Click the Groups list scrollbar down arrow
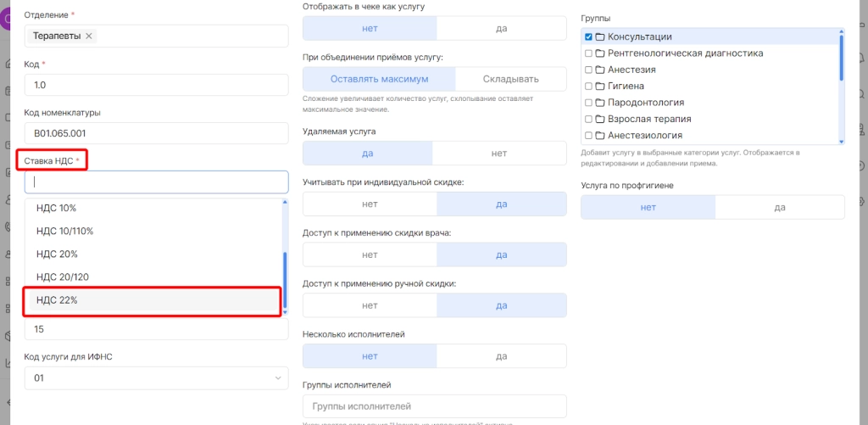 tap(841, 142)
